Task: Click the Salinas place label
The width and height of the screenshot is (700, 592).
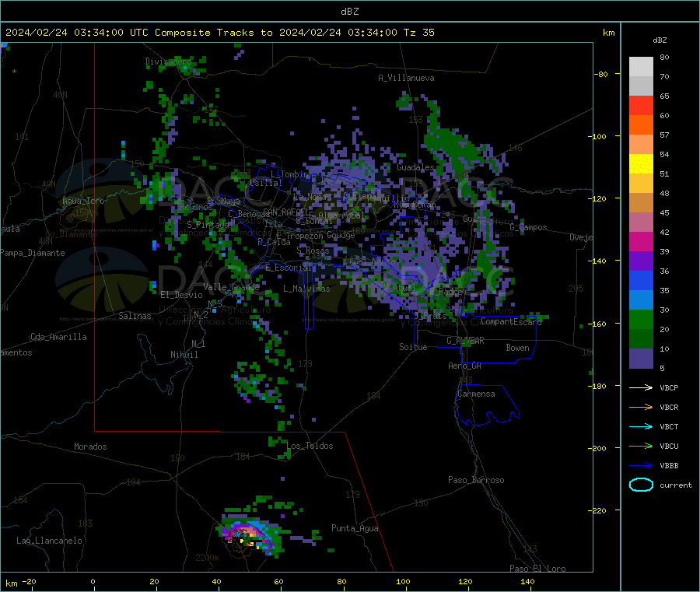Action: click(x=135, y=316)
